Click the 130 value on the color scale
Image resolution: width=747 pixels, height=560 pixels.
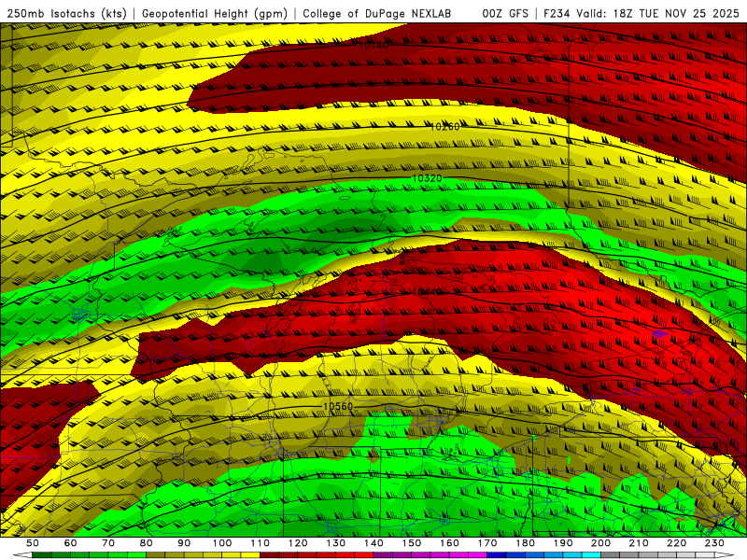tap(336, 543)
